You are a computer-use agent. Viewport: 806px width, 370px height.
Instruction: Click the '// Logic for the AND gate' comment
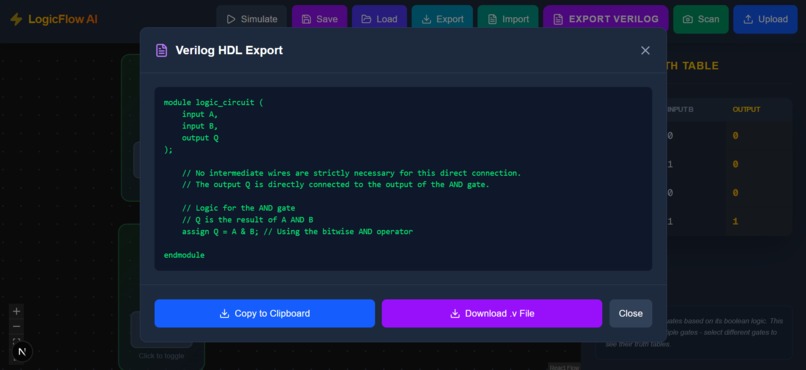[239, 208]
